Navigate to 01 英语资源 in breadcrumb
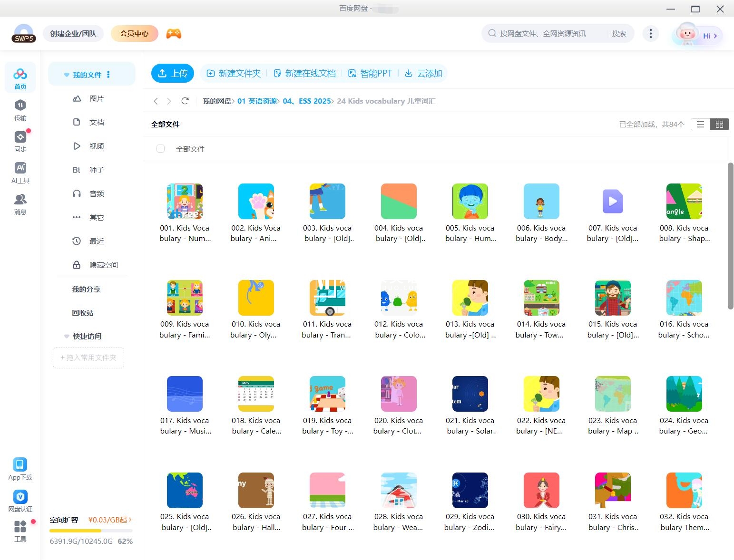 pyautogui.click(x=257, y=101)
